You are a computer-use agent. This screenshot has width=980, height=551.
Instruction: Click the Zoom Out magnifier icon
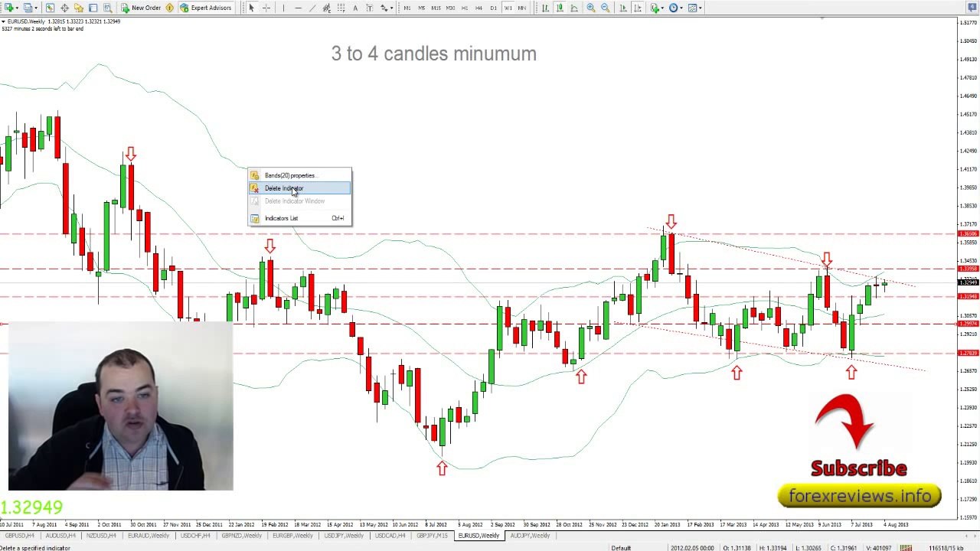point(605,8)
